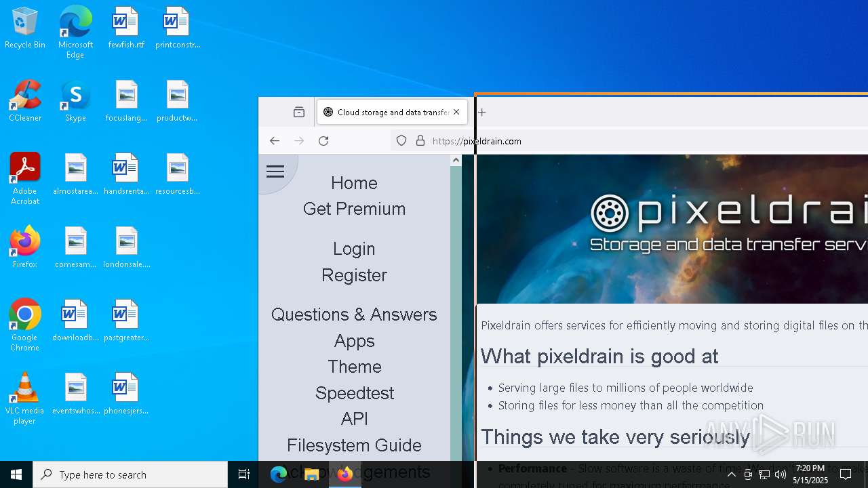
Task: Click the tracking protection shield icon
Action: 401,141
